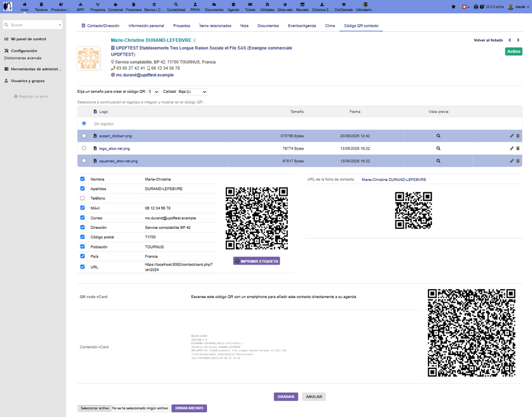Delete squarred_atoo.net.png with trash icon
The height and width of the screenshot is (417, 532).
(x=518, y=161)
